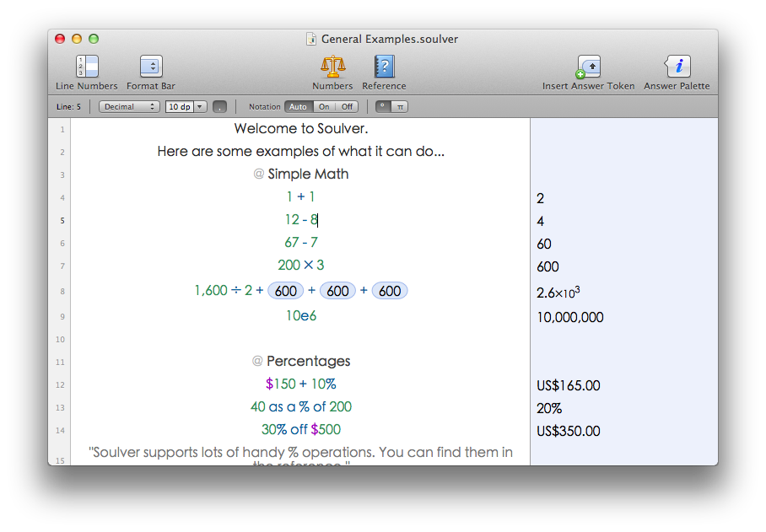Click the answer "60" for line 6
The width and height of the screenshot is (766, 532).
click(x=544, y=244)
